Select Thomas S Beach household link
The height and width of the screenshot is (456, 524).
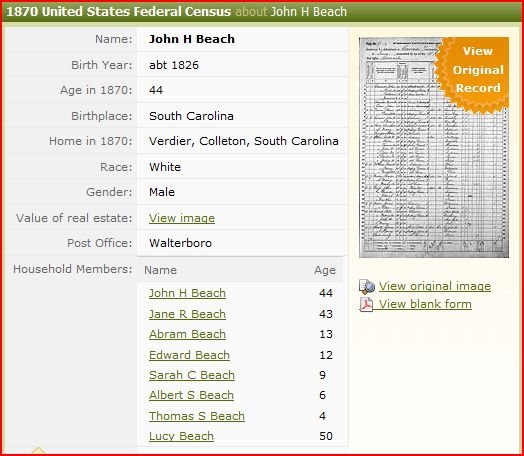tap(197, 416)
